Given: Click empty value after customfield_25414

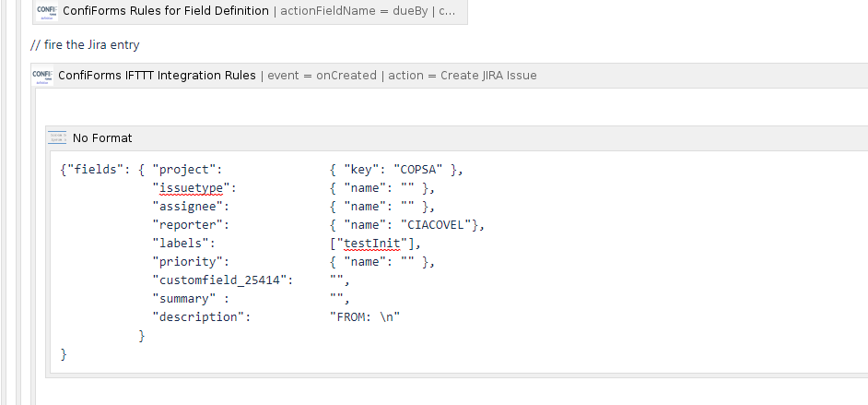Looking at the screenshot, I should 336,280.
